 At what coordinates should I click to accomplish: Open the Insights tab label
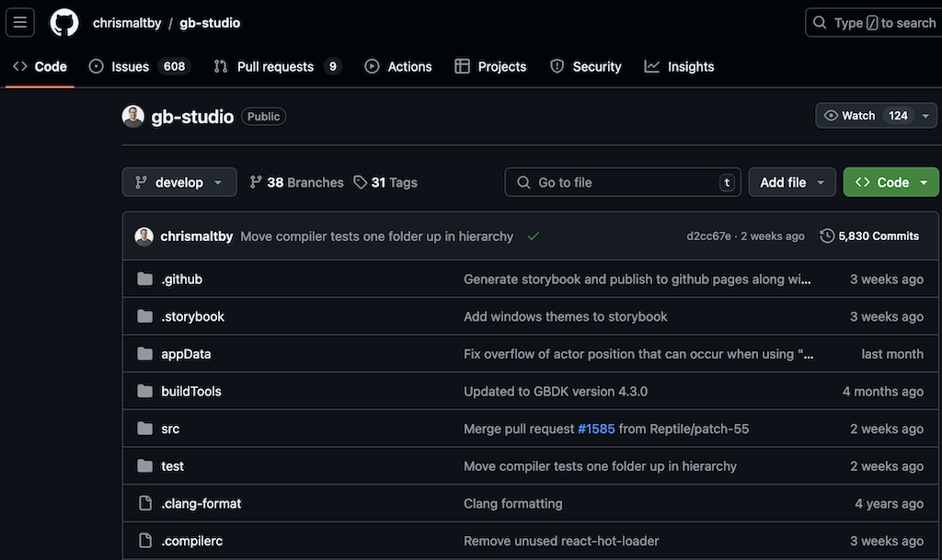point(691,66)
